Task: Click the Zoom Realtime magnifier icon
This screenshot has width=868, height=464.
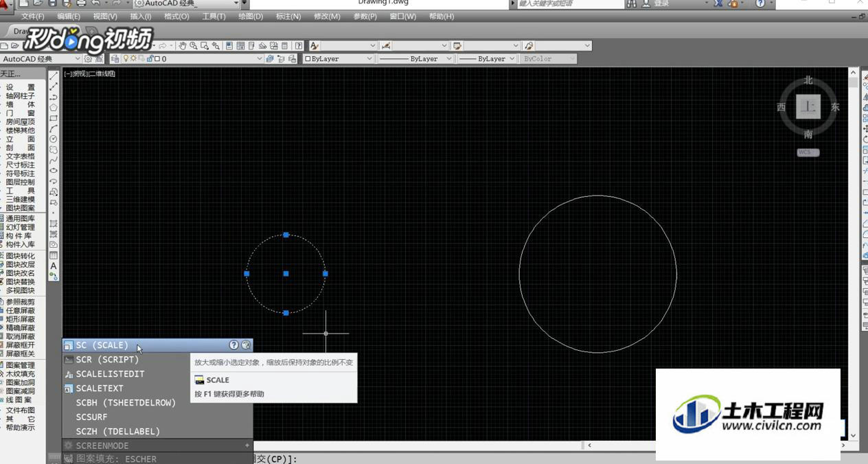Action: click(x=194, y=46)
